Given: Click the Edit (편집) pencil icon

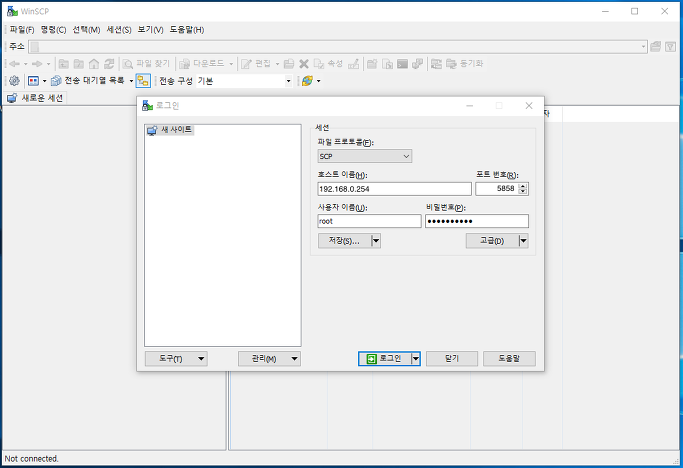Looking at the screenshot, I should coord(246,64).
